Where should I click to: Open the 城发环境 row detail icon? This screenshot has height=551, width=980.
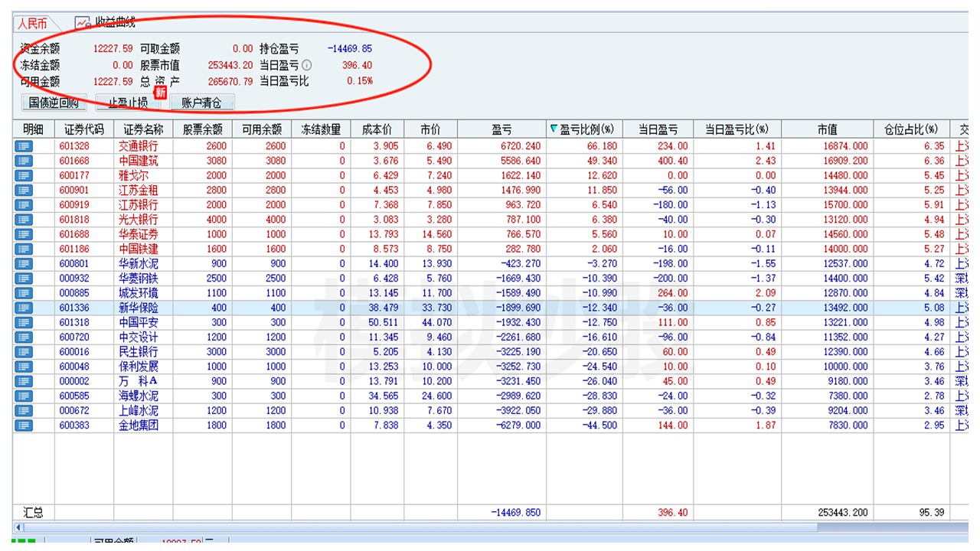(x=24, y=293)
